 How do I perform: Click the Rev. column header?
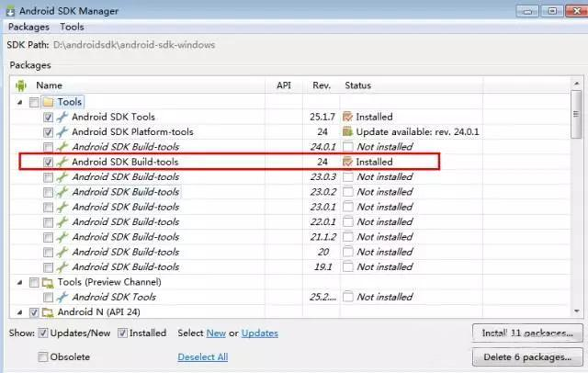(x=322, y=85)
